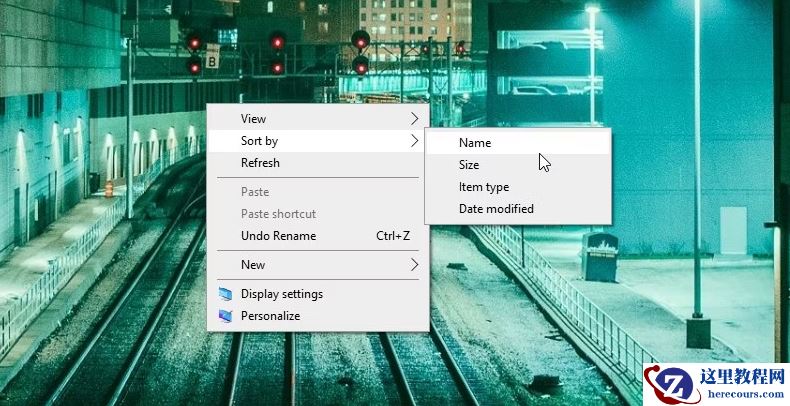The height and width of the screenshot is (406, 790).
Task: Expand the arrow beside View
Action: [x=414, y=119]
